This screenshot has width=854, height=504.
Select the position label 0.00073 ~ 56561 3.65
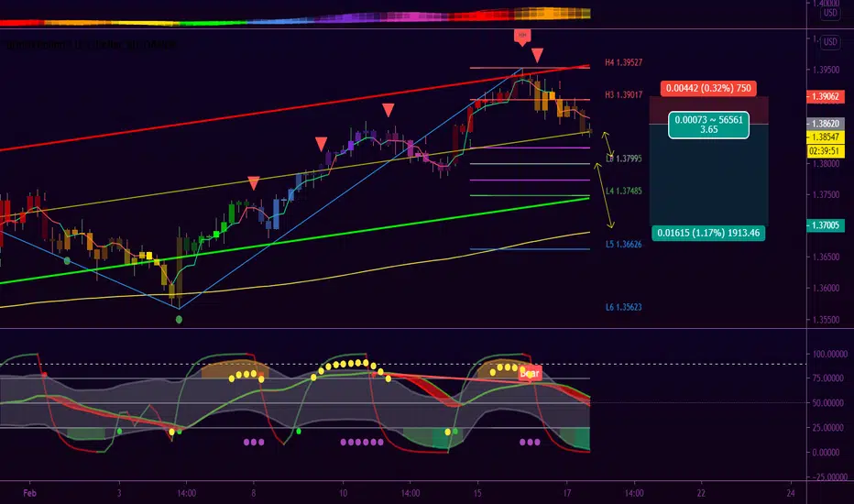(x=708, y=125)
